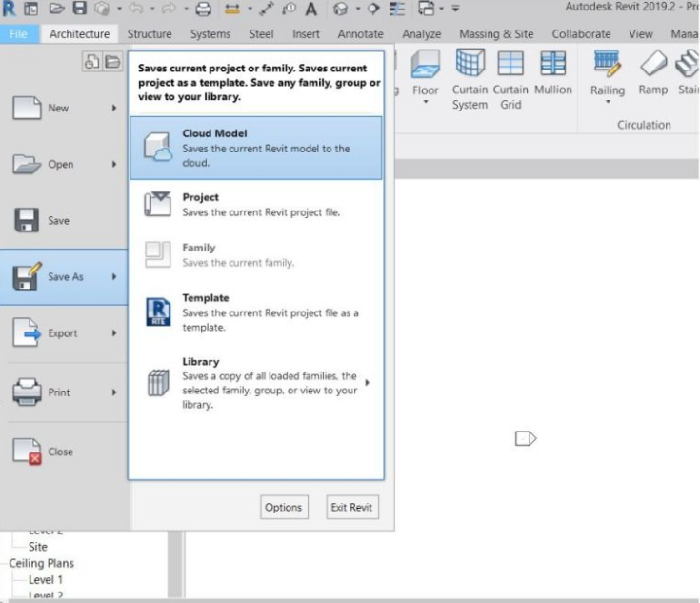
Task: Click the Measure tool icon
Action: (232, 9)
